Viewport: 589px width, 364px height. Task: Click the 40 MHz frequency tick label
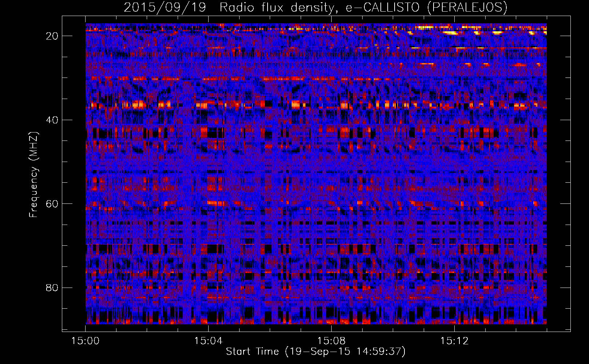click(52, 120)
